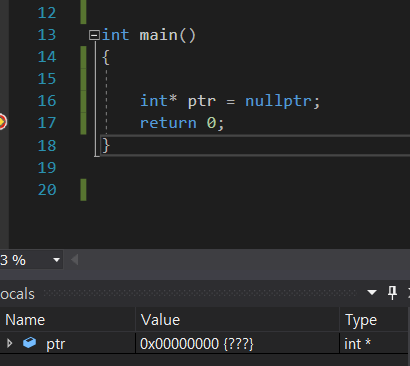Click the horizontal scroll left arrow

(x=75, y=260)
